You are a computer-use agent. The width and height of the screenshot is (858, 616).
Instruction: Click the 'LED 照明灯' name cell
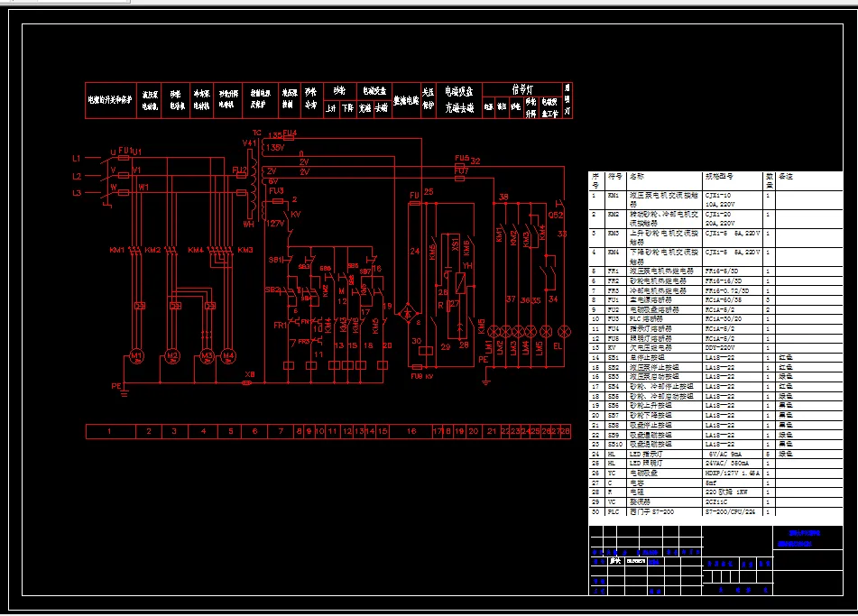pyautogui.click(x=664, y=464)
